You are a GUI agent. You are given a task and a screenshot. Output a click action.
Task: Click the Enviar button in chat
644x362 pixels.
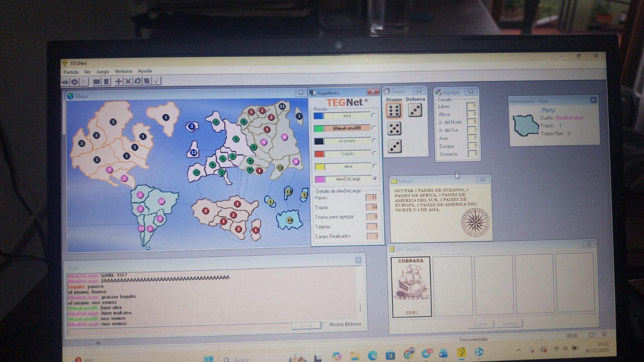coord(306,325)
